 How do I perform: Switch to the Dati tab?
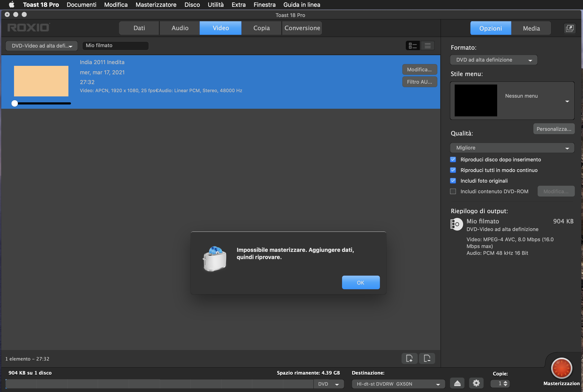[139, 28]
